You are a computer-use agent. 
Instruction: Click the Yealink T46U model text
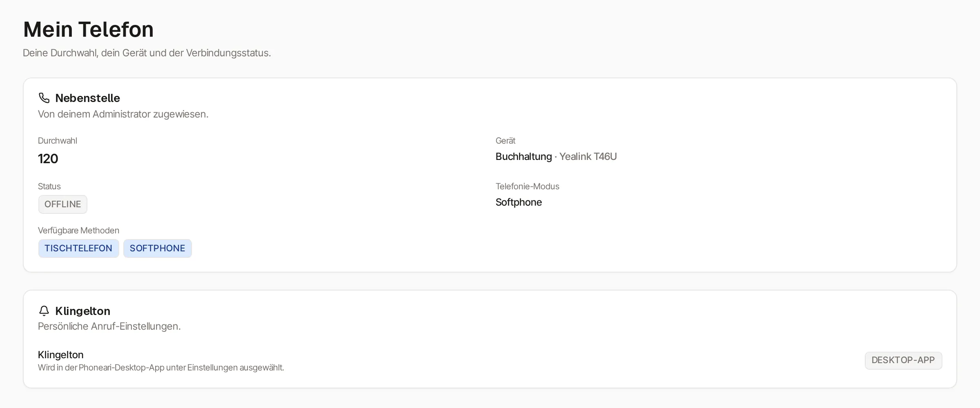coord(588,157)
